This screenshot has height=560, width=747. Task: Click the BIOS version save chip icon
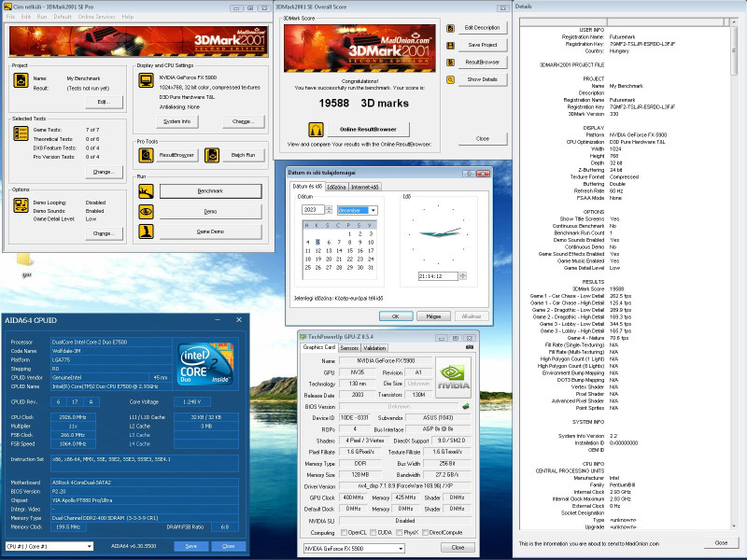[465, 406]
